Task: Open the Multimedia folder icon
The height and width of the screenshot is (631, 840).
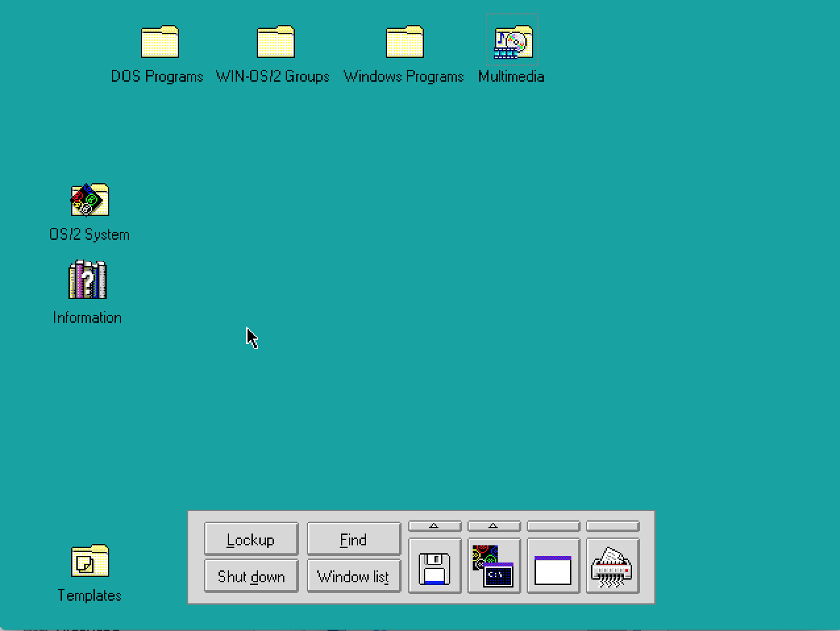Action: 512,42
